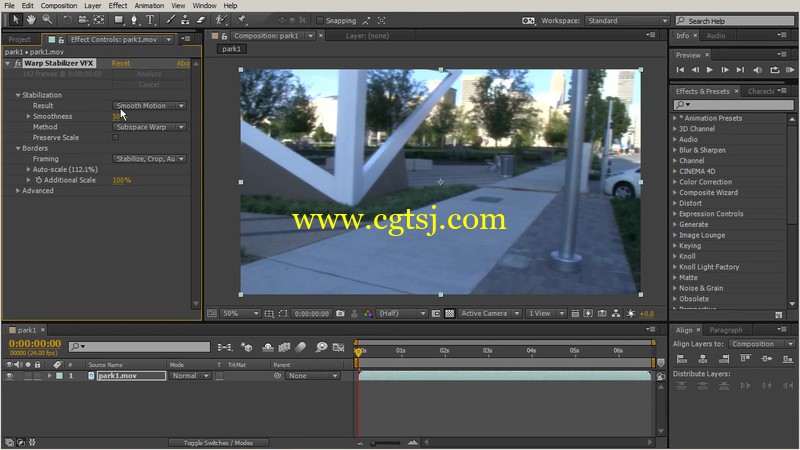Jump to the last frame in Preview
This screenshot has width=800, height=450.
740,70
